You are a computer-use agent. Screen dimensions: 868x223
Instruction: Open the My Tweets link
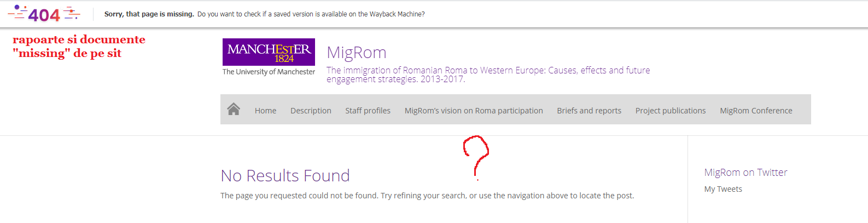[723, 189]
